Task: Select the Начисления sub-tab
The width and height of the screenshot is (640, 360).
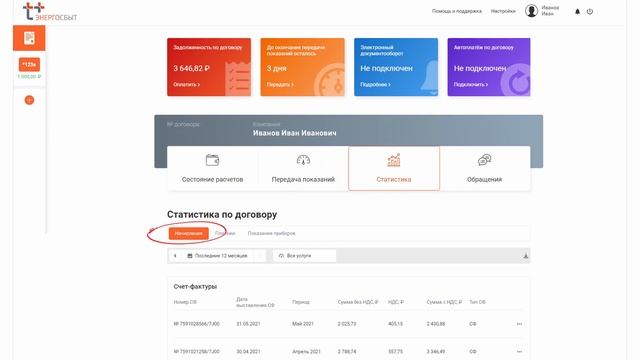Action: pos(189,233)
